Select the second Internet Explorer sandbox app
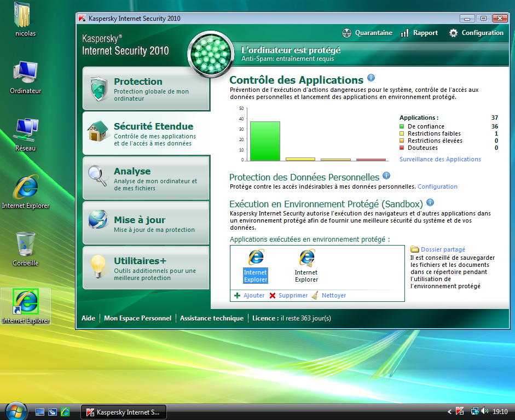The width and height of the screenshot is (515, 420). pyautogui.click(x=306, y=266)
